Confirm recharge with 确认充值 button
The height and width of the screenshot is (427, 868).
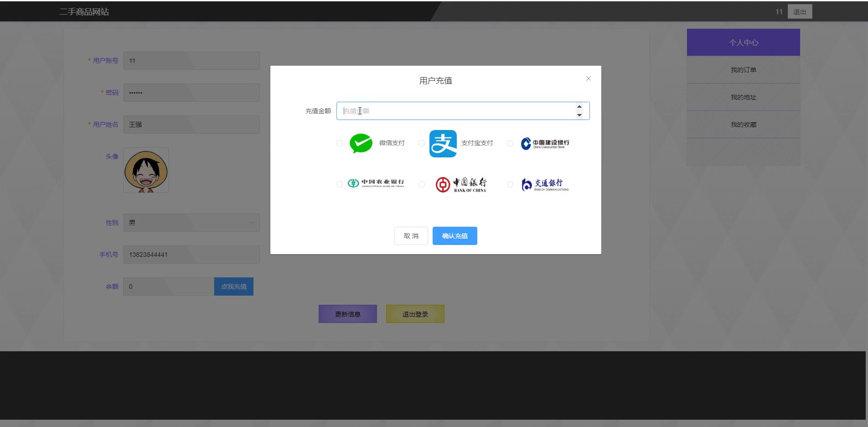pos(455,236)
